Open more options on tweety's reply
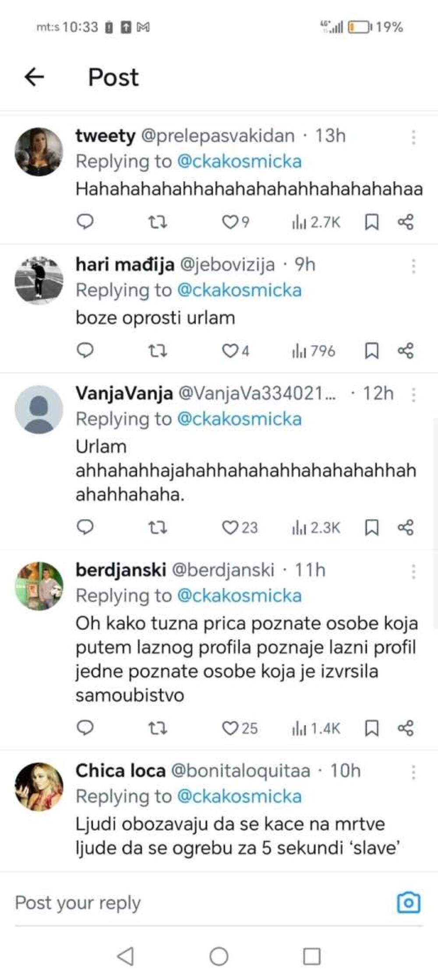The image size is (438, 980). click(x=413, y=137)
